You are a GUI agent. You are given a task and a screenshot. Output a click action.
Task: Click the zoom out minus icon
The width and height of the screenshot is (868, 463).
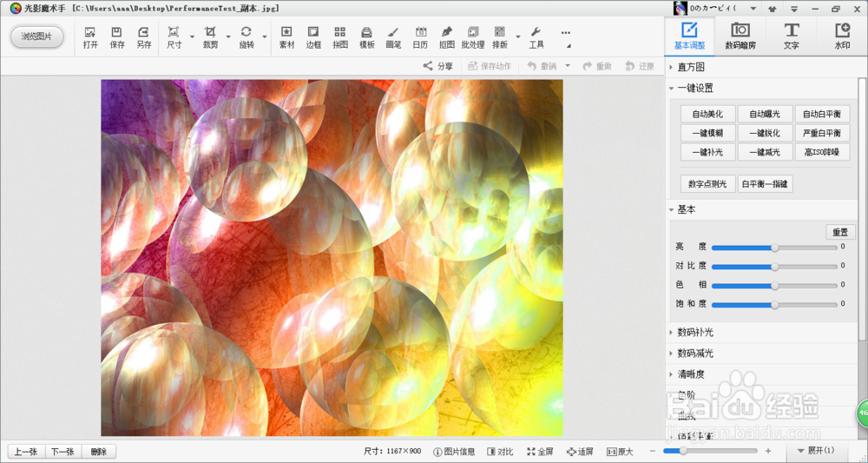pyautogui.click(x=653, y=452)
